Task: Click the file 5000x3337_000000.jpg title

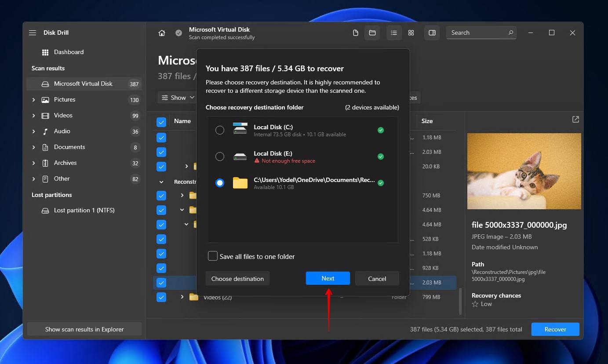Action: 519,225
